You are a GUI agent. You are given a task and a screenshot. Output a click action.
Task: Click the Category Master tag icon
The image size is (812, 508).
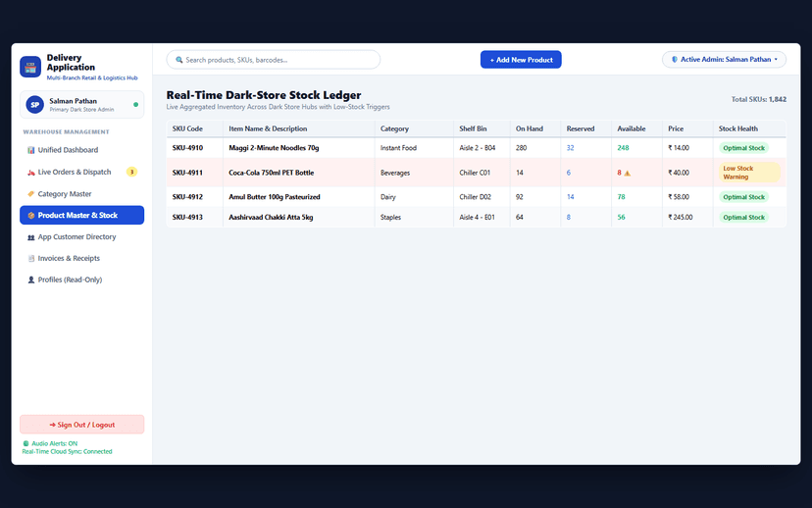point(31,193)
